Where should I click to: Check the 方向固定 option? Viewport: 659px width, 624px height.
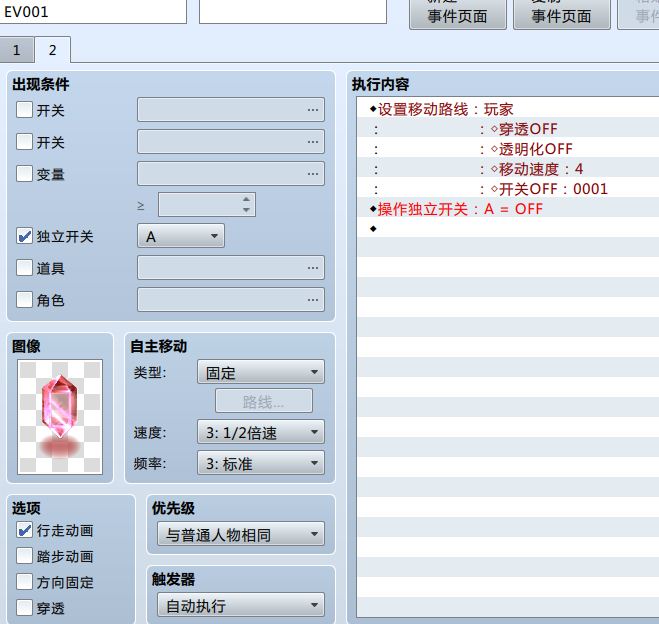[24, 582]
